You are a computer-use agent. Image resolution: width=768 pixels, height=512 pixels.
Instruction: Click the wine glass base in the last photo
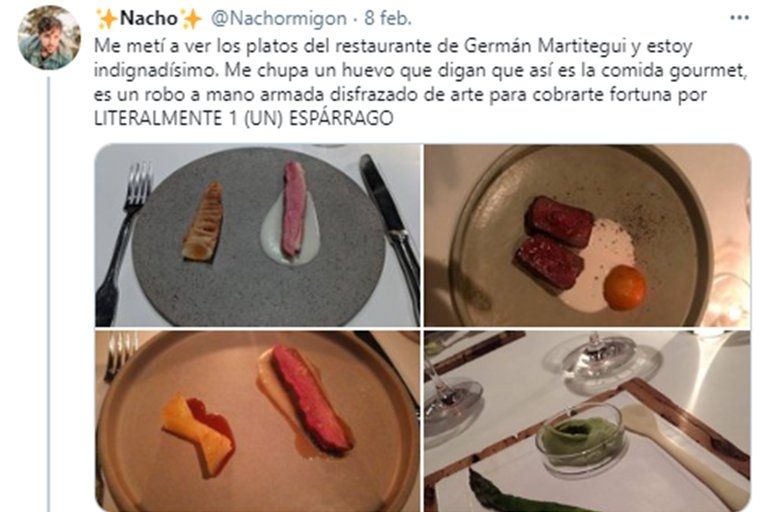pyautogui.click(x=606, y=362)
